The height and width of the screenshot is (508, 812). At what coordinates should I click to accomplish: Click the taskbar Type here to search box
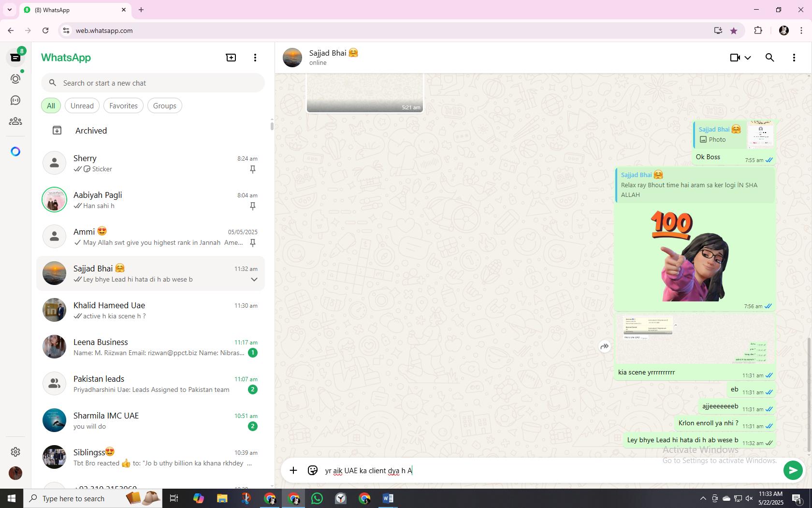click(92, 498)
